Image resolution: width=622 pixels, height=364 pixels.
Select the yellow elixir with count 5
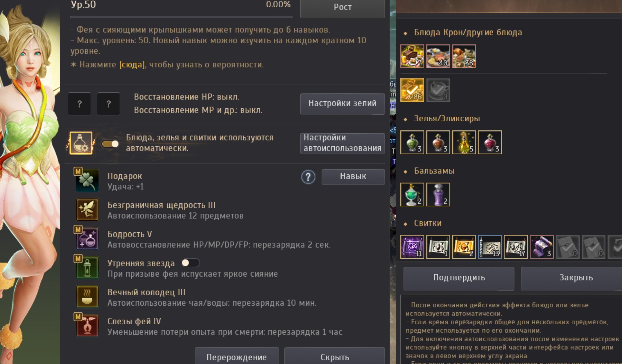pyautogui.click(x=464, y=142)
